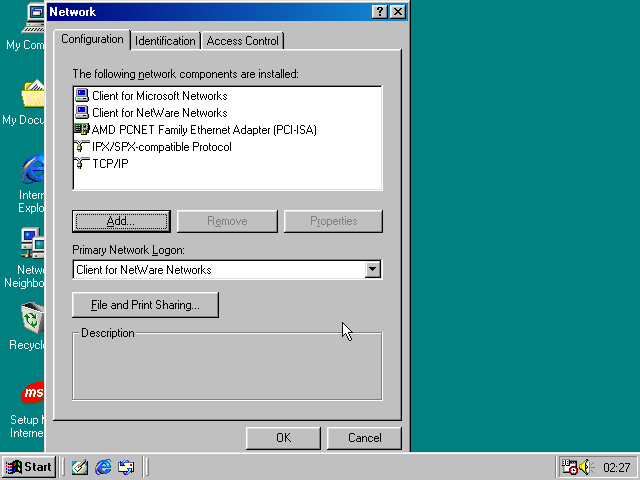Select Client for NetWare Networks list entry
Screen dimensions: 640x480
pyautogui.click(x=160, y=113)
